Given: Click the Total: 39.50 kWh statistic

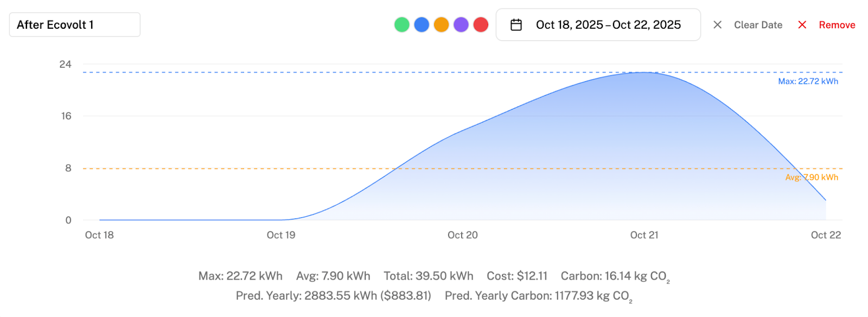Looking at the screenshot, I should [428, 276].
